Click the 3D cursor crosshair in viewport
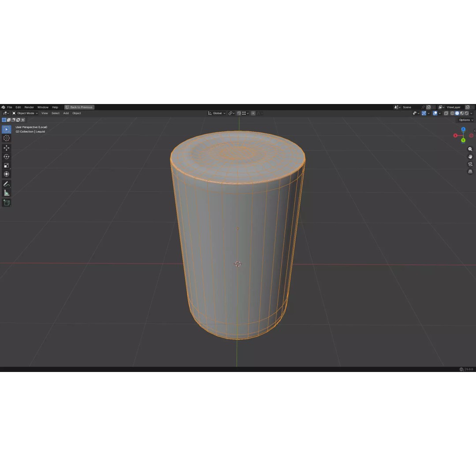This screenshot has width=476, height=476. [238, 264]
